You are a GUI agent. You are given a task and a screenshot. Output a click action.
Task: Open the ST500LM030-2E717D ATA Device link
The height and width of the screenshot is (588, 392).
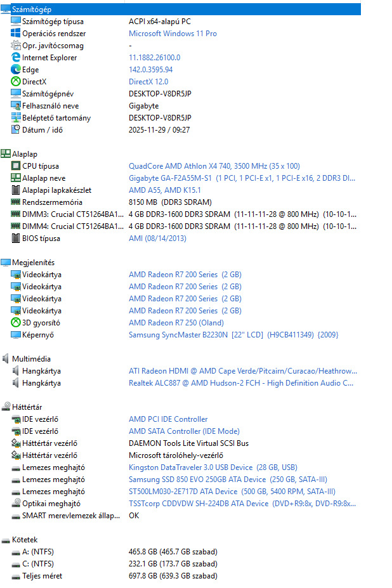coord(232,491)
